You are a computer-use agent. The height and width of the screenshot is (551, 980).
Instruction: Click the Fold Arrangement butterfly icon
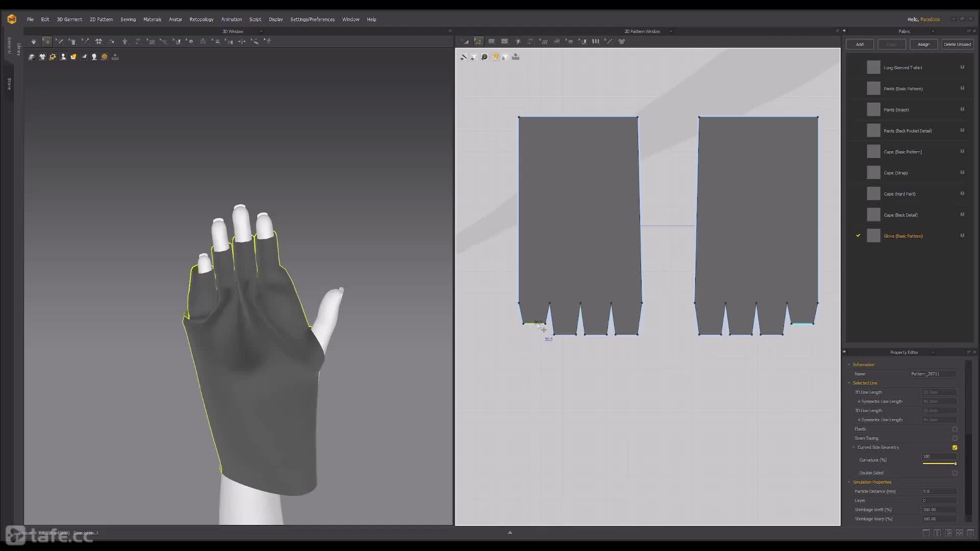point(99,41)
